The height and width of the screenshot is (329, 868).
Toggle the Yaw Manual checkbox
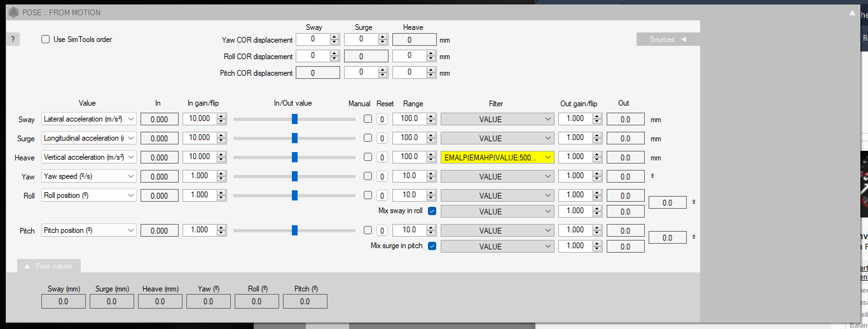(368, 176)
